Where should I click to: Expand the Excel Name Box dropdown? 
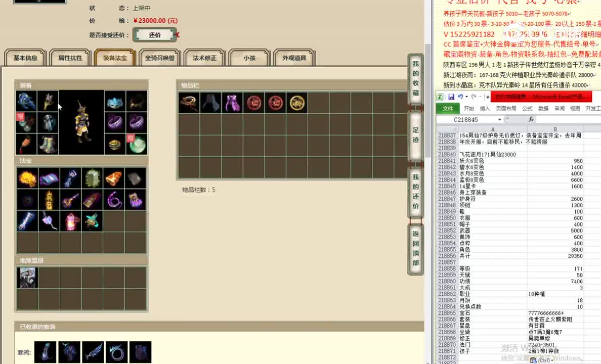(x=499, y=119)
